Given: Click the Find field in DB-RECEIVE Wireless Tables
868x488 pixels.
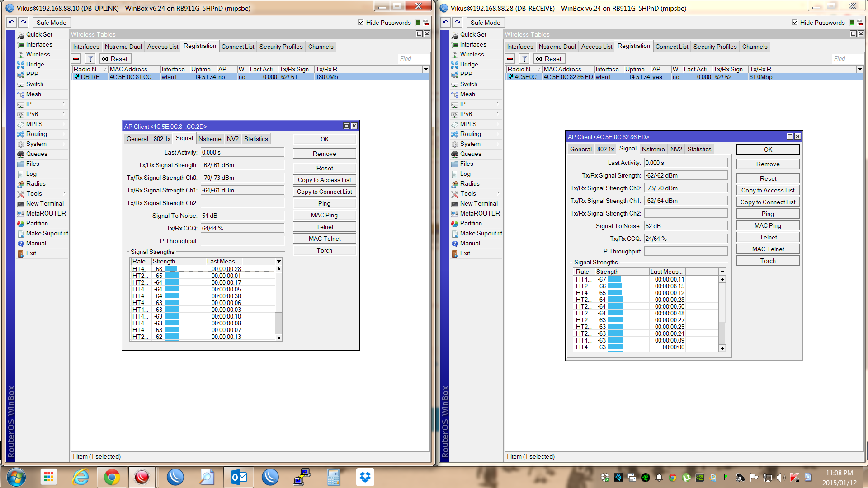Looking at the screenshot, I should coord(847,59).
